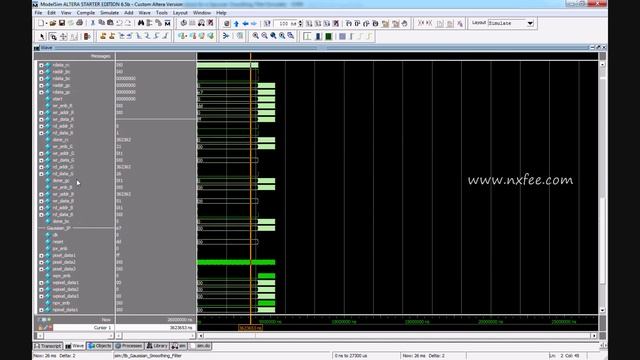Click the Print toolbar icon
This screenshot has width=640, height=360.
click(x=80, y=23)
